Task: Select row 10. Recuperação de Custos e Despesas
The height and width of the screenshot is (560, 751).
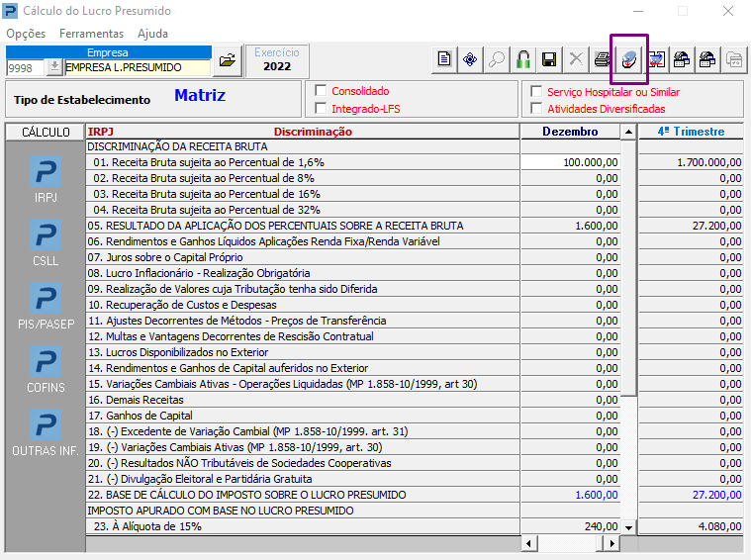Action: (303, 305)
